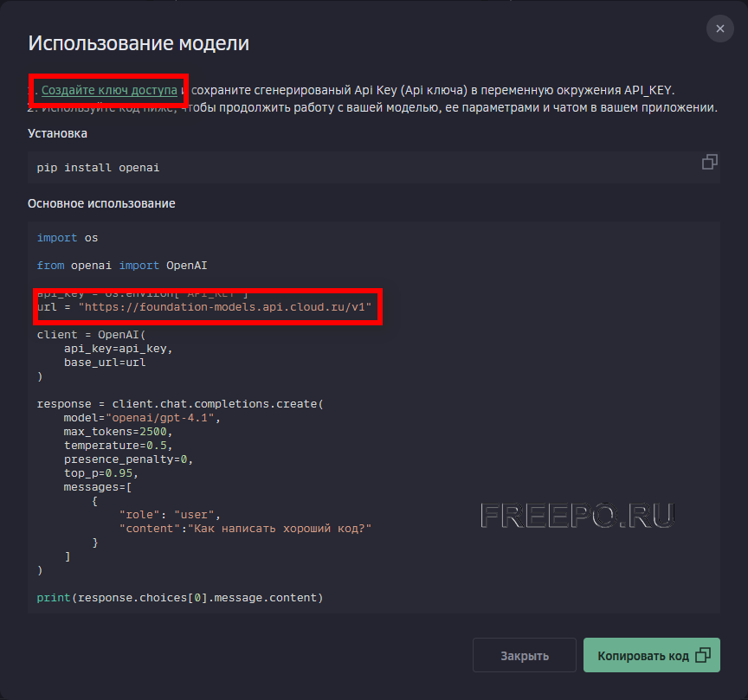This screenshot has height=700, width=748.
Task: Click the 'from openai import OpenAI' line
Action: click(x=122, y=266)
